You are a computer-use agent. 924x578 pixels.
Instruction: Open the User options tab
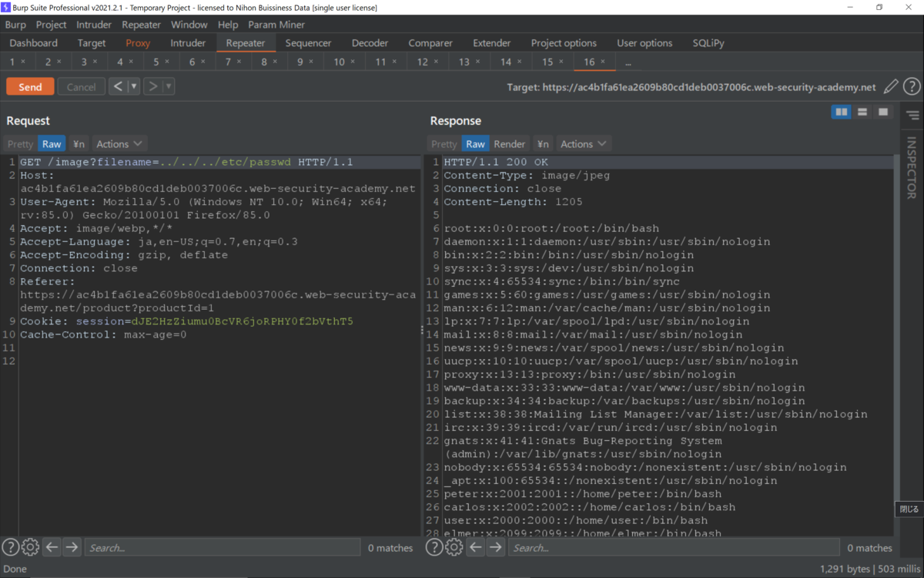tap(644, 43)
